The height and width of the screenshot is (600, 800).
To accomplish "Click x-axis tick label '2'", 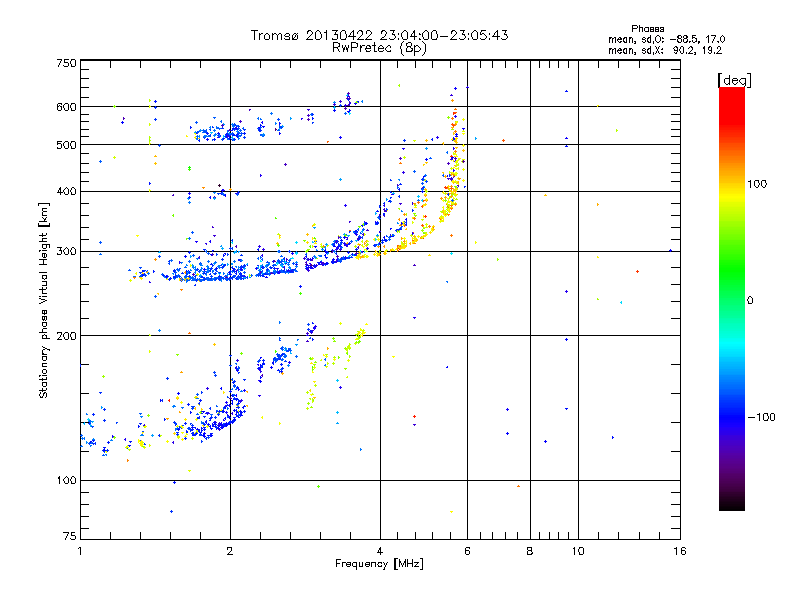I will click(x=230, y=551).
